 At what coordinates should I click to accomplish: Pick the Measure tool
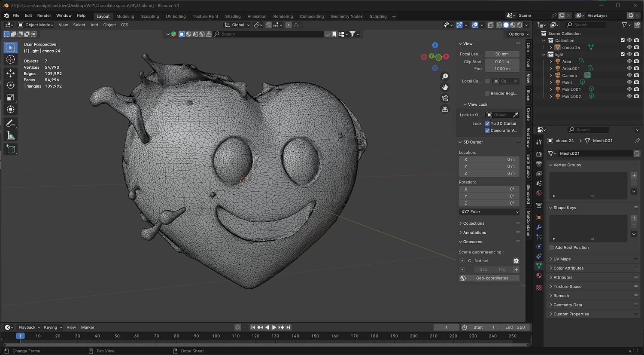(11, 136)
